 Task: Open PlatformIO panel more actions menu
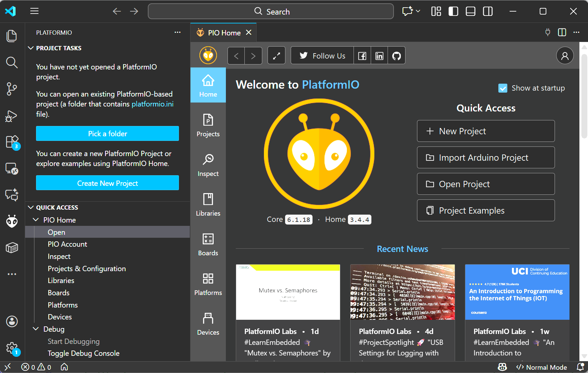178,32
